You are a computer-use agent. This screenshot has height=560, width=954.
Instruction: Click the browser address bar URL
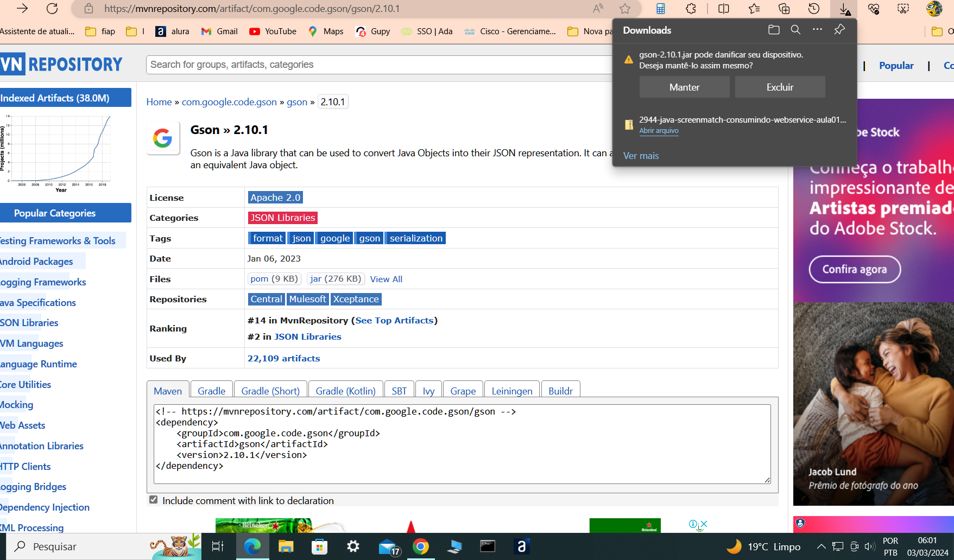coord(252,9)
